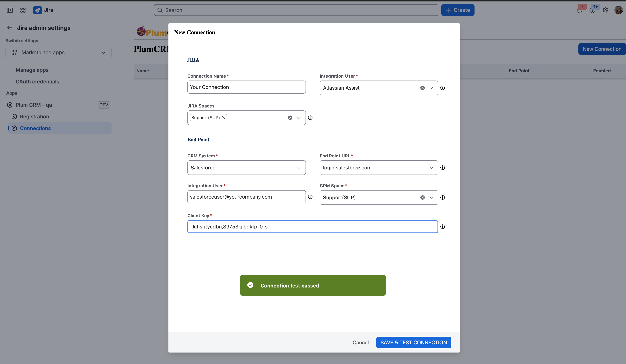The width and height of the screenshot is (626, 364).
Task: Open the notifications bell
Action: click(x=579, y=10)
